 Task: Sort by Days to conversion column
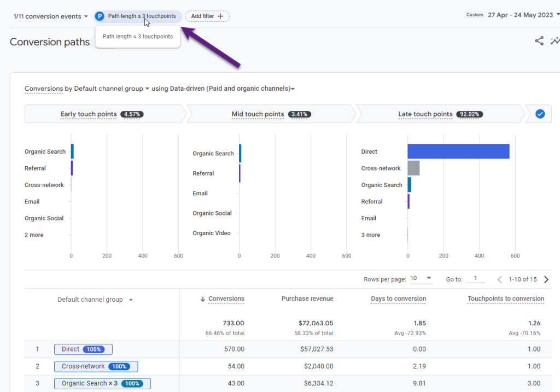pyautogui.click(x=398, y=299)
